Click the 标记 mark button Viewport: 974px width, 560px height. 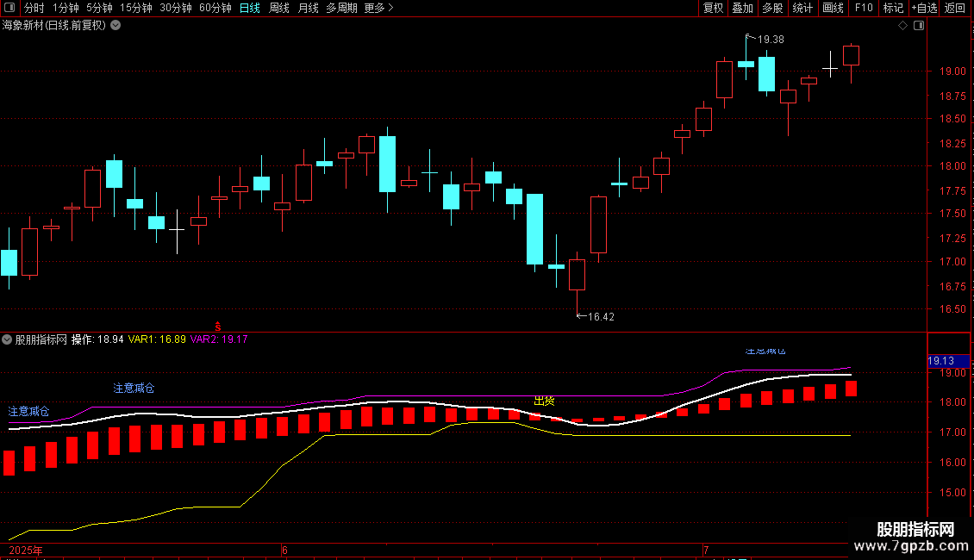tap(893, 8)
